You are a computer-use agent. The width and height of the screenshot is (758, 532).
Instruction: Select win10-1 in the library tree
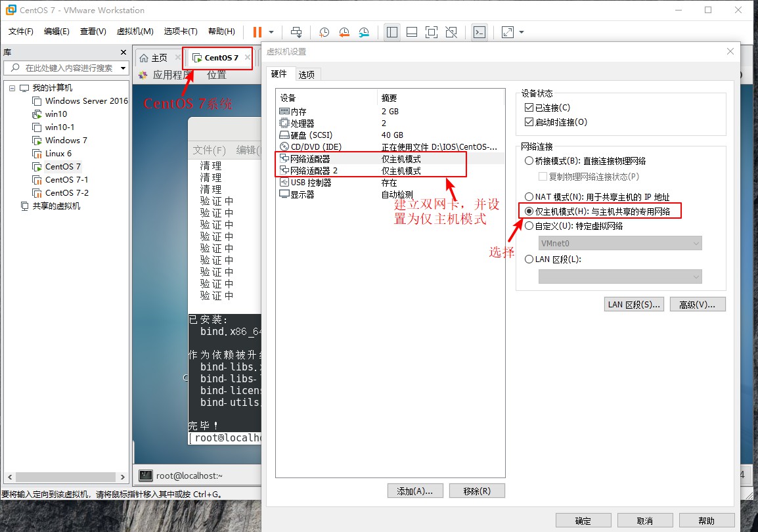[53, 127]
